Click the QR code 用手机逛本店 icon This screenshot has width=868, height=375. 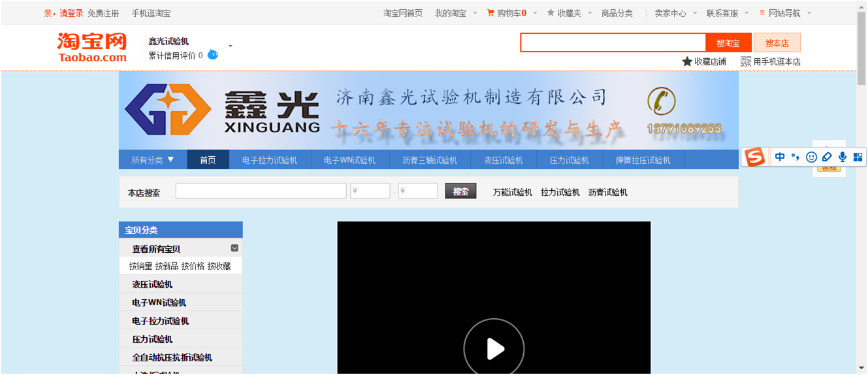(746, 61)
